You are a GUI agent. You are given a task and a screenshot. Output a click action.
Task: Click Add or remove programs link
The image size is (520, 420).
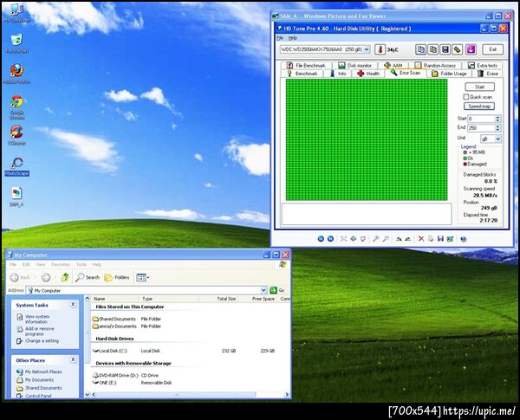40,331
